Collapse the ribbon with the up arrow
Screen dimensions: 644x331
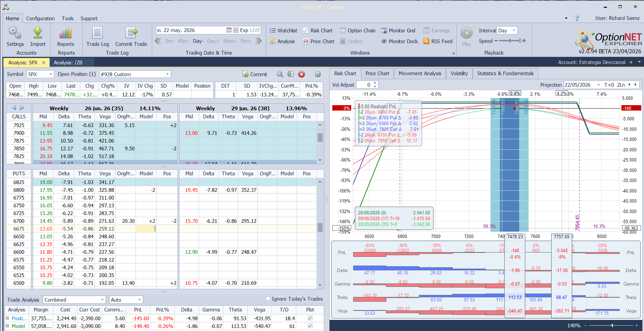pyautogui.click(x=566, y=18)
